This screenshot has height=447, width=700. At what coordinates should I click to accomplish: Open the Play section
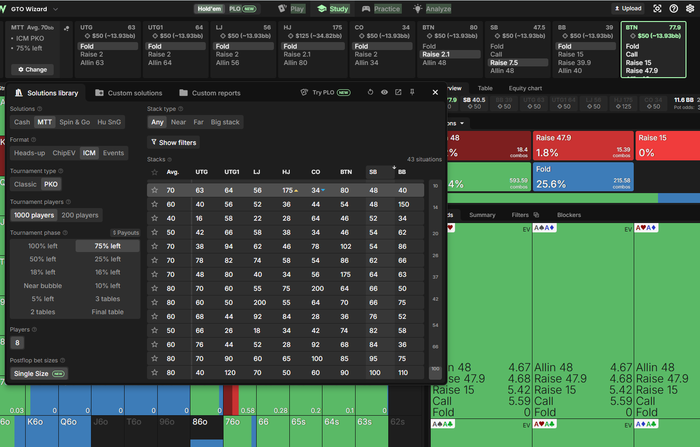click(x=292, y=9)
